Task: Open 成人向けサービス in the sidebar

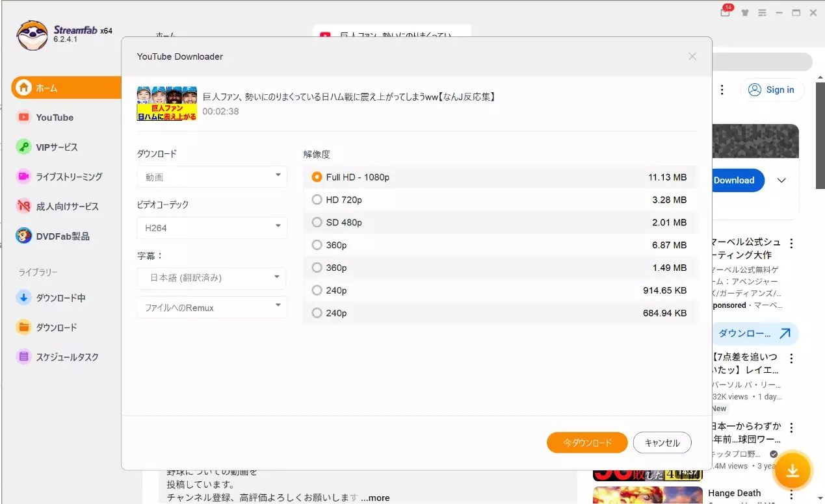Action: point(67,207)
